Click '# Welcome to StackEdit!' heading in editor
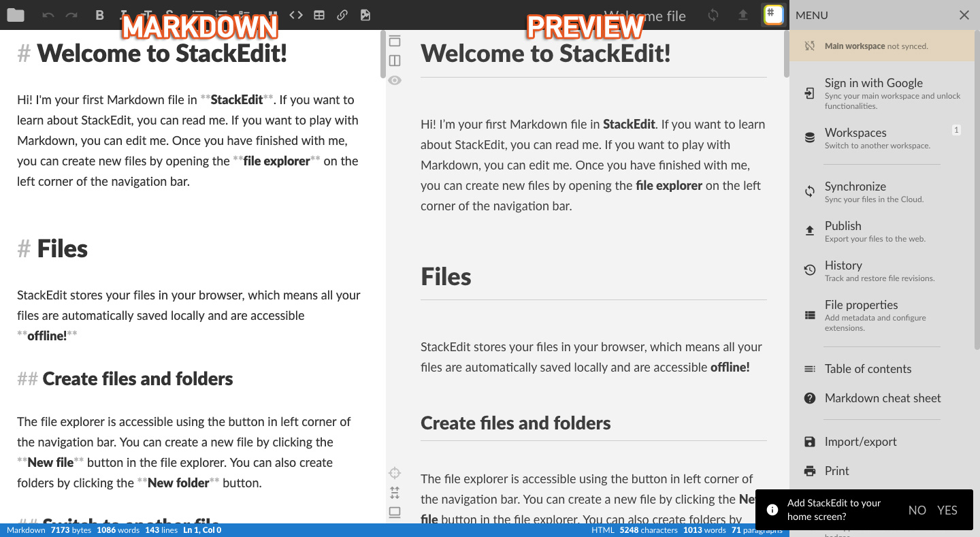Image resolution: width=980 pixels, height=537 pixels. (152, 53)
